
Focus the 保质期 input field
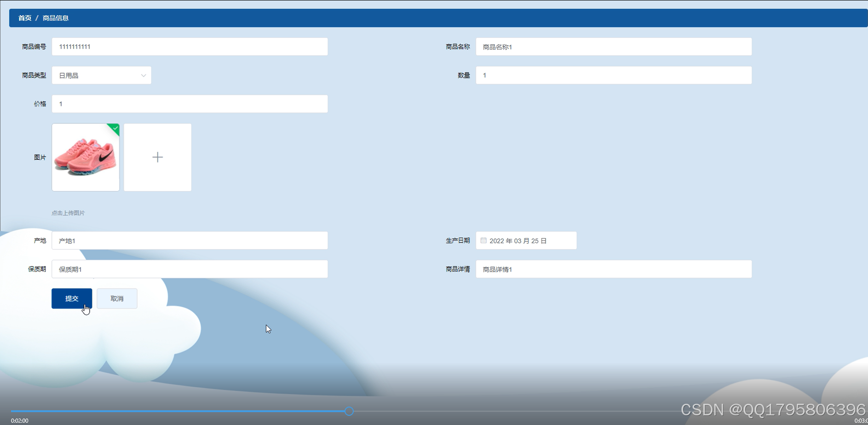click(x=190, y=269)
